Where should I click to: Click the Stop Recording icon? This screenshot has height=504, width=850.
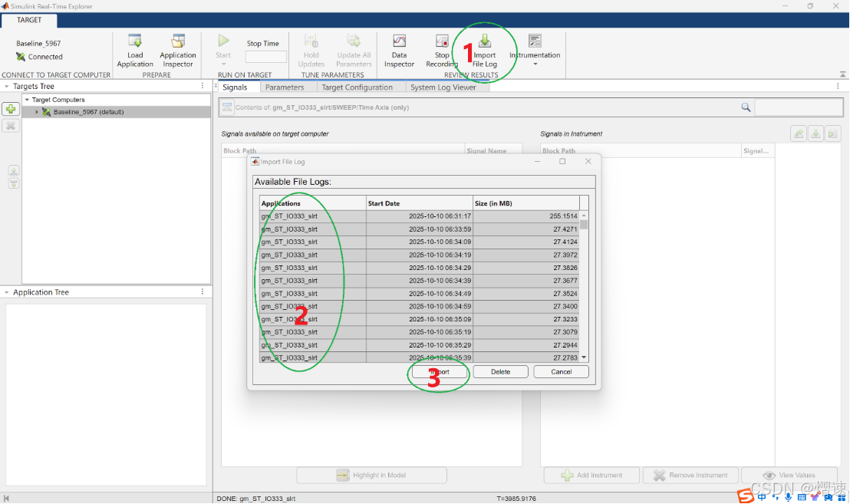coord(442,41)
